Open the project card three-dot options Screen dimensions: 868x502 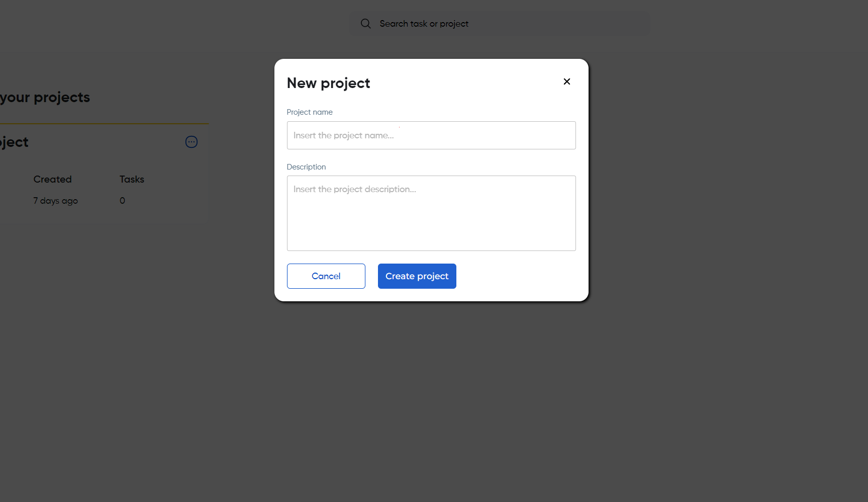[191, 142]
